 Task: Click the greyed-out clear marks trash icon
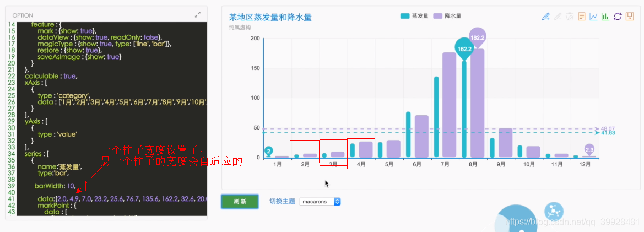click(570, 17)
